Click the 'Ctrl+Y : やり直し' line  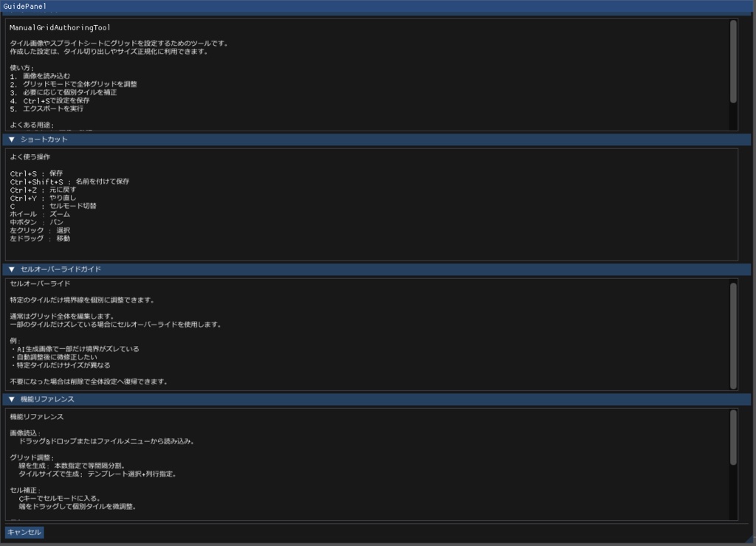(x=43, y=198)
